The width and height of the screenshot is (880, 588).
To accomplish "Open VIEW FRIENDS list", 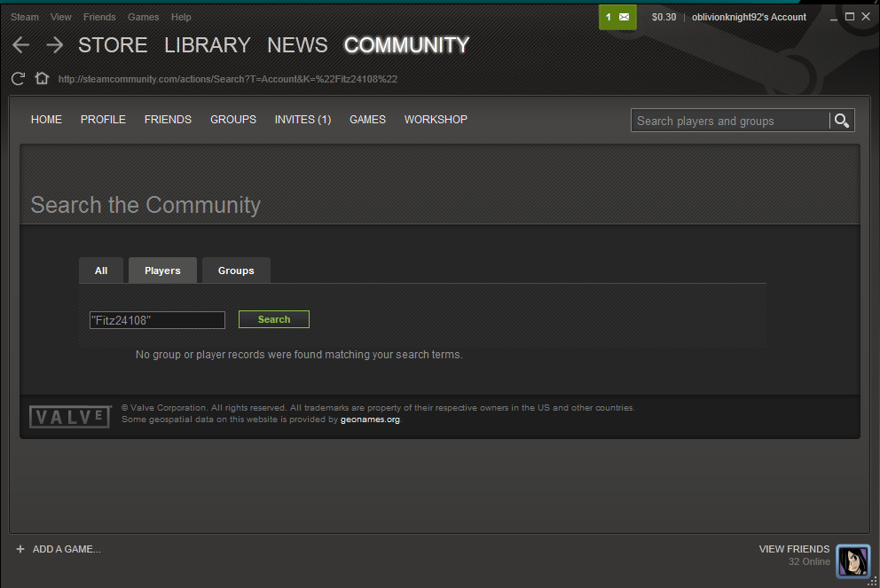I will 794,549.
